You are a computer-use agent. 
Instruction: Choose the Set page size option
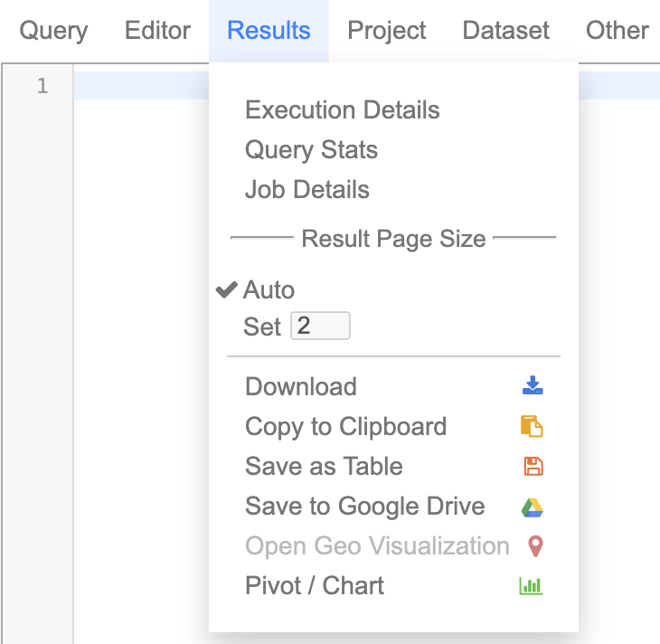click(x=262, y=327)
